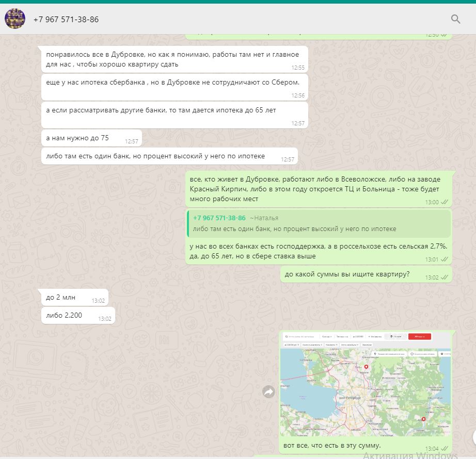
Task: Click read checkmarks on 13:01 message
Action: click(x=443, y=259)
